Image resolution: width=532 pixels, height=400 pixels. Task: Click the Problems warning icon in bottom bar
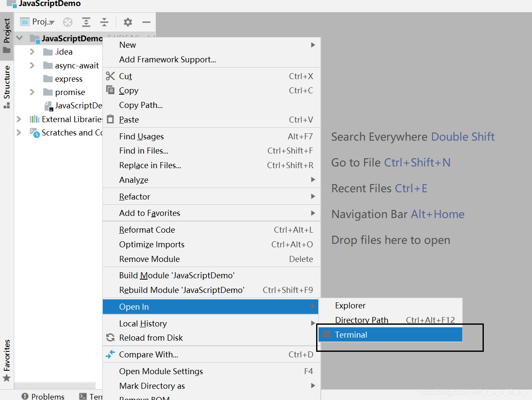pos(25,396)
